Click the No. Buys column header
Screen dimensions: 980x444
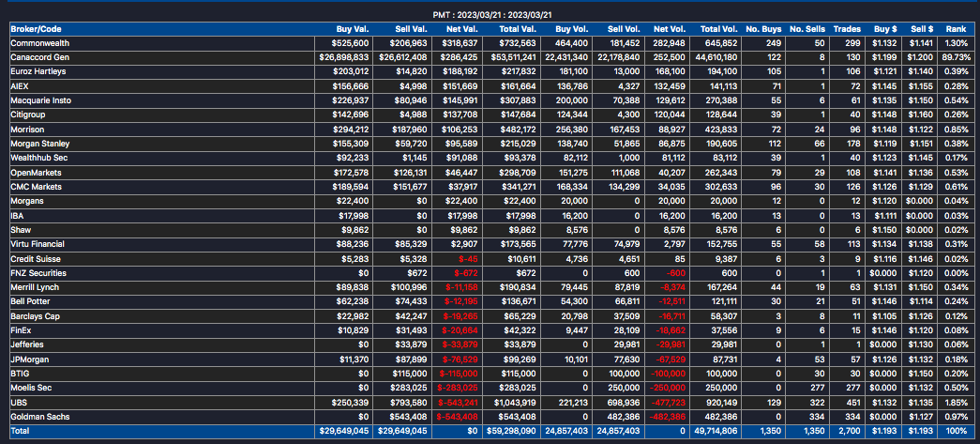(762, 29)
